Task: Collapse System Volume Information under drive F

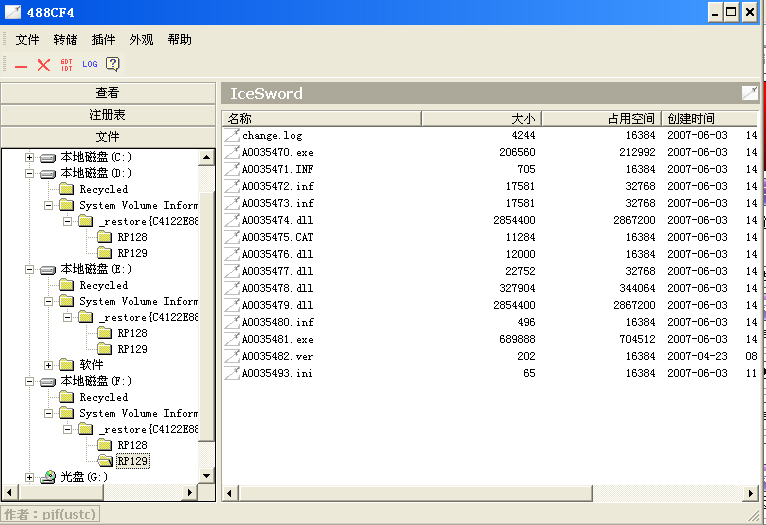Action: click(48, 413)
